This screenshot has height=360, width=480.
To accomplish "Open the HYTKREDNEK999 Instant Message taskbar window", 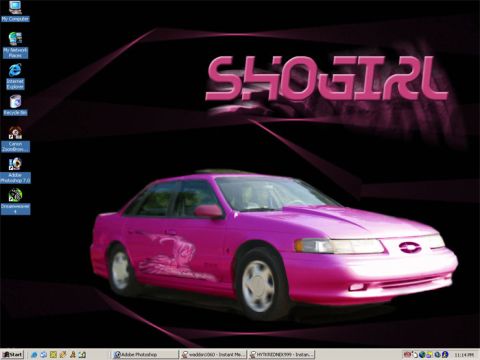I will click(282, 355).
